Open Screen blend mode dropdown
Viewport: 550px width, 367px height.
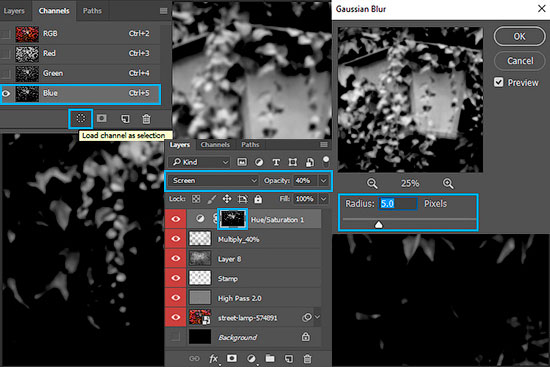(213, 180)
